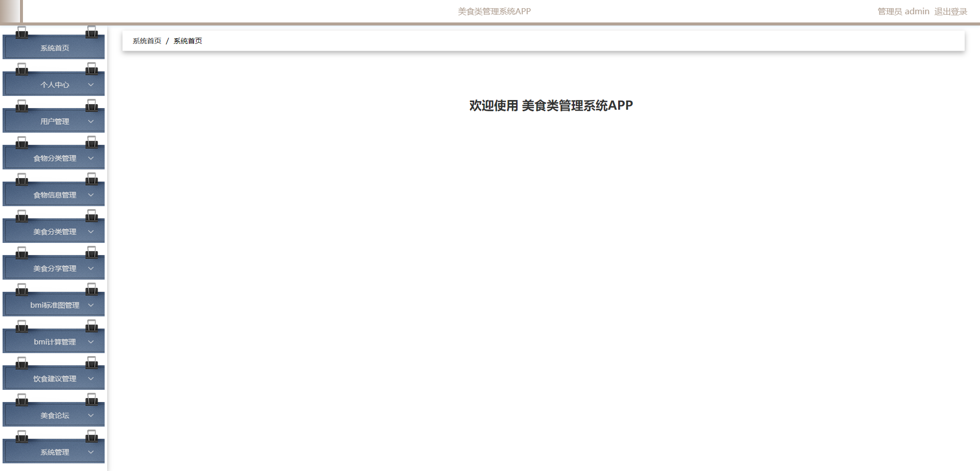Select 个人中心 in the sidebar

pyautogui.click(x=54, y=84)
